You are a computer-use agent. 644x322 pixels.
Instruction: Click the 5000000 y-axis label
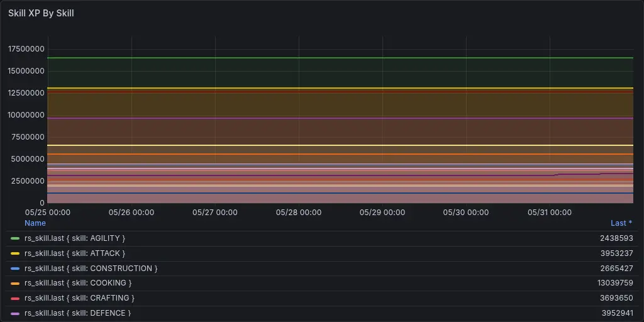pos(28,159)
